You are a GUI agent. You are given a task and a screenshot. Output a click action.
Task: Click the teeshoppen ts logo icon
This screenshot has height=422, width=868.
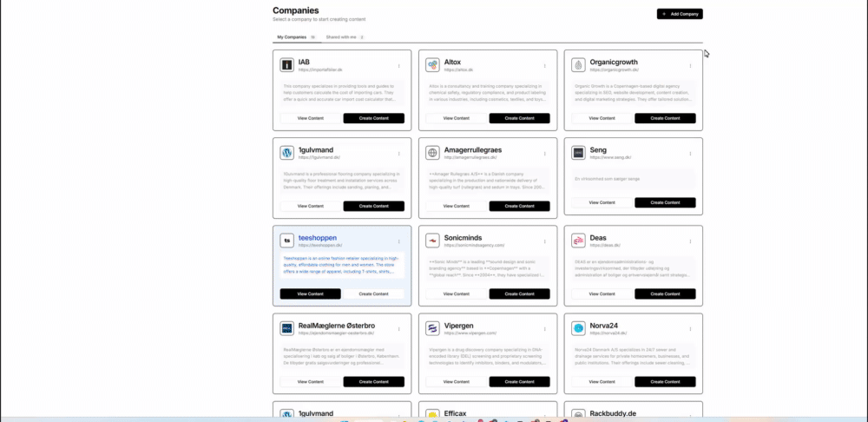(286, 241)
